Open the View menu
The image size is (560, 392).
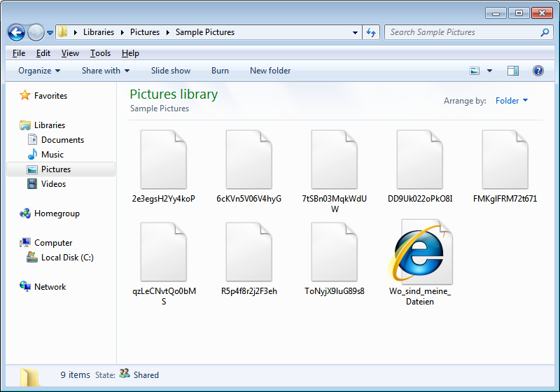point(70,53)
